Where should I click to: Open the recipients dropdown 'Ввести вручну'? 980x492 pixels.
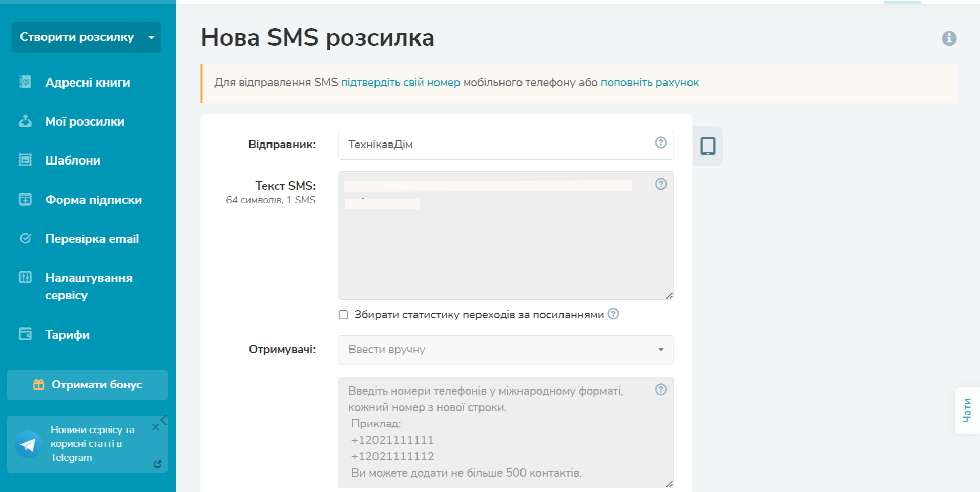[x=506, y=350]
